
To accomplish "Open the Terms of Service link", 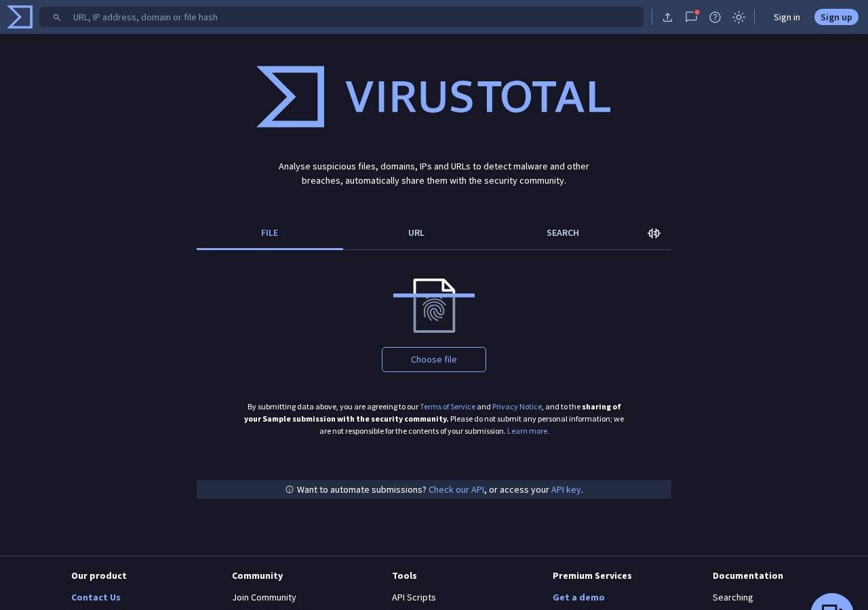I will click(448, 407).
